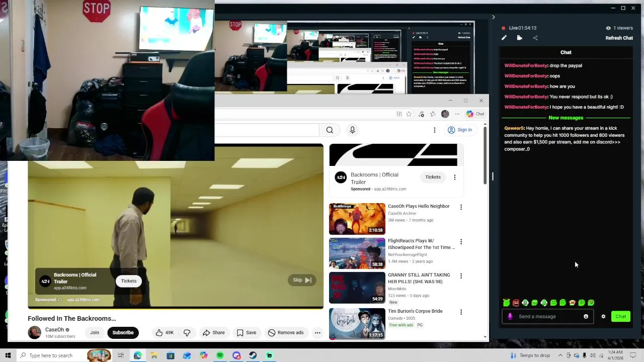Click the green Chat send button
This screenshot has width=644, height=362.
pyautogui.click(x=621, y=316)
